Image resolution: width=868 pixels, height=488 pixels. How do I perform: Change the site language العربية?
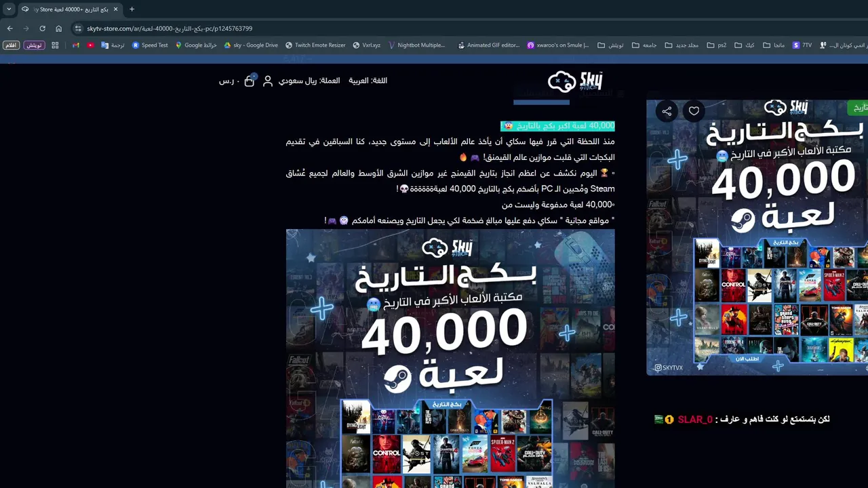click(x=368, y=81)
